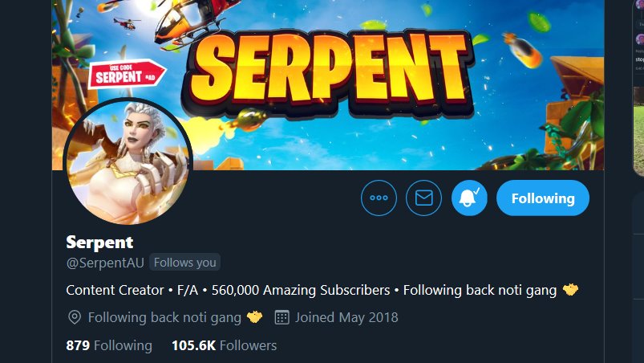This screenshot has width=644, height=363.
Task: Click the Following back noti gang location text
Action: tap(164, 317)
